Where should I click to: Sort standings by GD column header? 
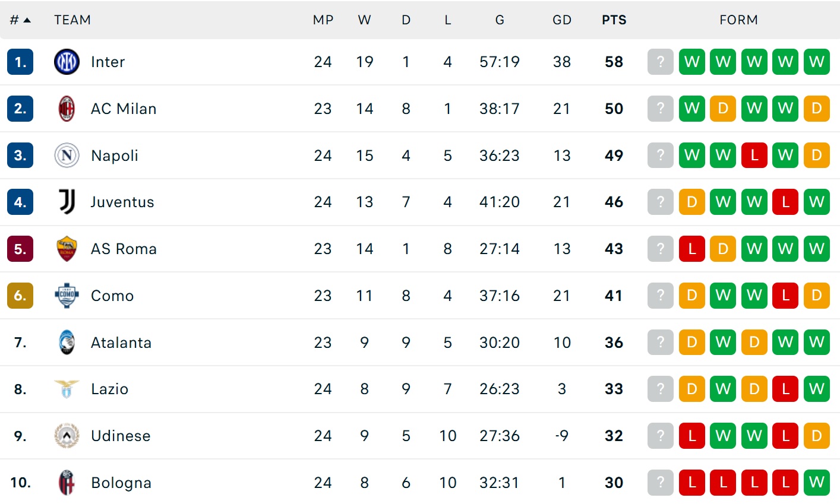(x=561, y=20)
